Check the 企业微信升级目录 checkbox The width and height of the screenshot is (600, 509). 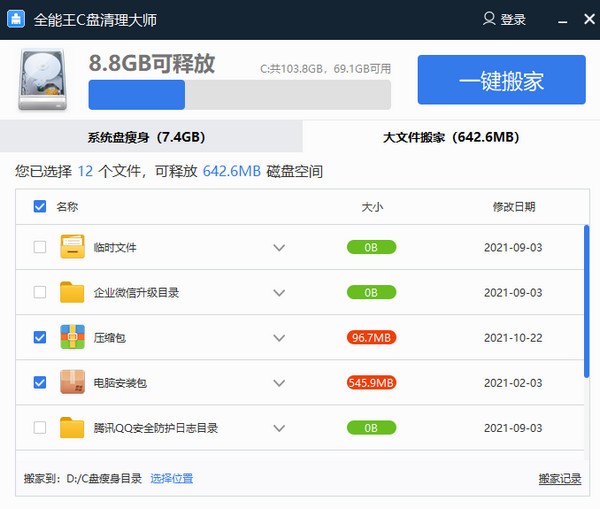[x=40, y=292]
